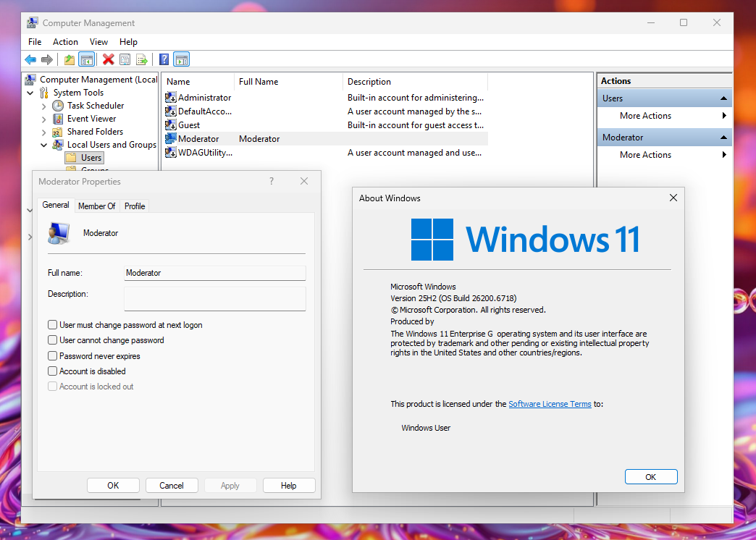
Task: Click the Moderator avatar in Properties dialog
Action: tap(59, 233)
